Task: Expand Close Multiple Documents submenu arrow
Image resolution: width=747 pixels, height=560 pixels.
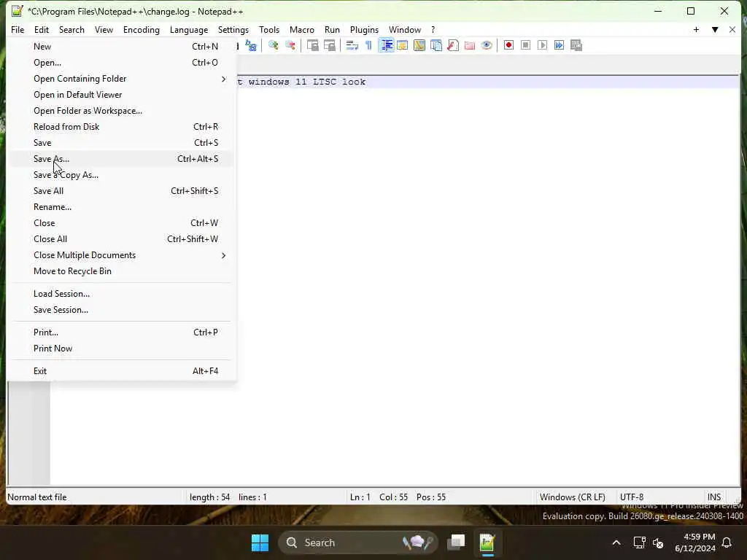Action: point(223,255)
